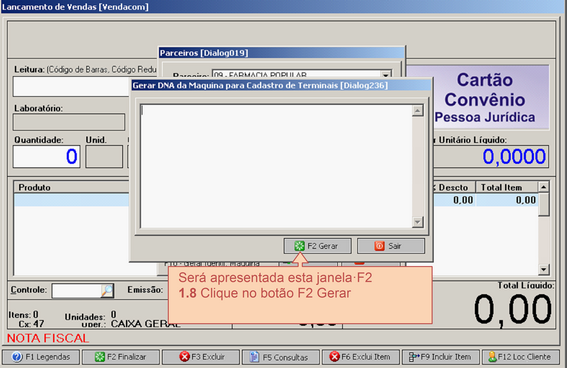567x368 pixels.
Task: Click person icon on F12 Loc Cliente
Action: coord(492,357)
